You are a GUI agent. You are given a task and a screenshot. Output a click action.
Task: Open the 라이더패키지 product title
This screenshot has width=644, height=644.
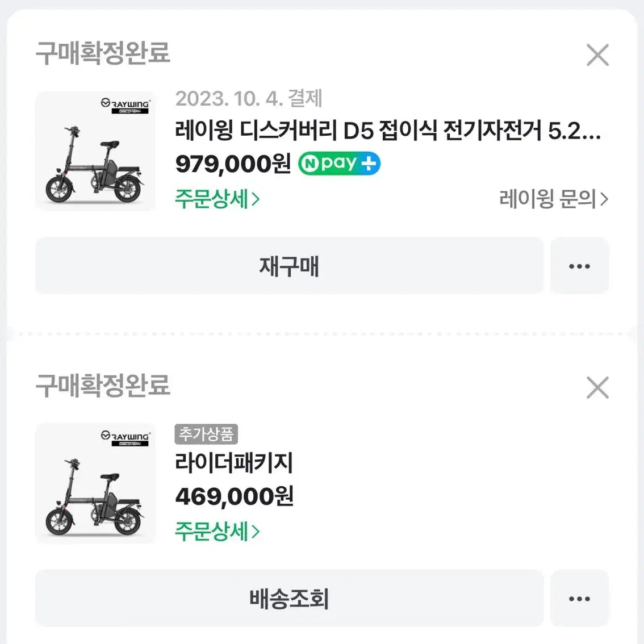(x=234, y=463)
